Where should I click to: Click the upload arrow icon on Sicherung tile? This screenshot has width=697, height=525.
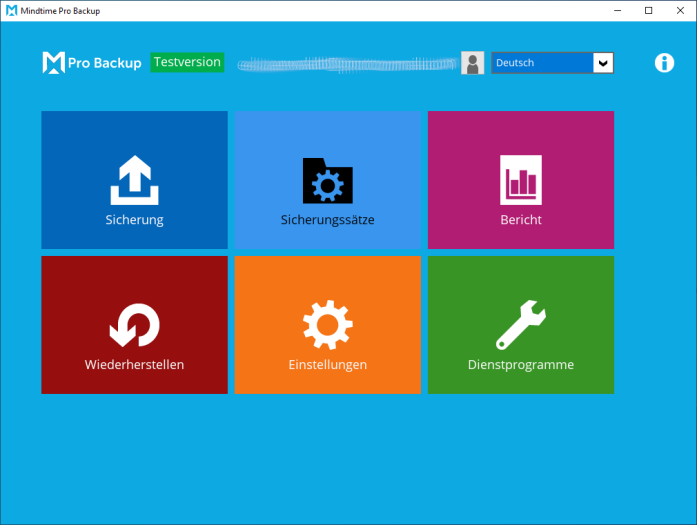point(134,182)
